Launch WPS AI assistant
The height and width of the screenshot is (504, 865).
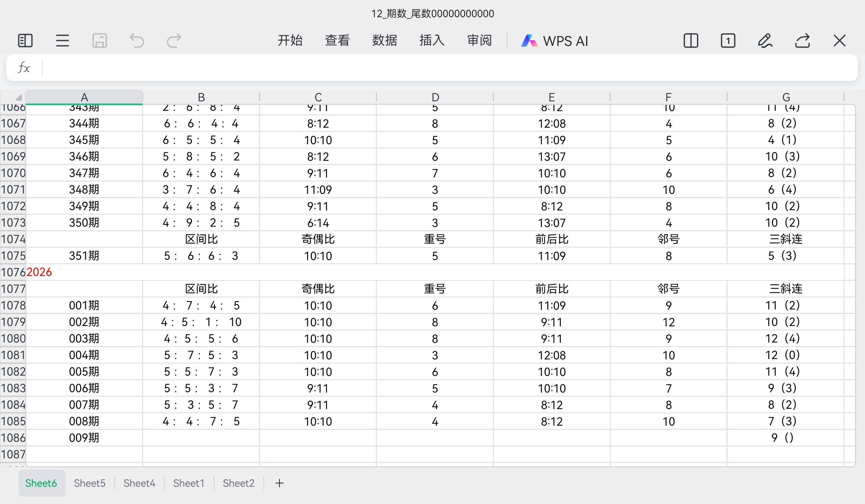[x=555, y=41]
